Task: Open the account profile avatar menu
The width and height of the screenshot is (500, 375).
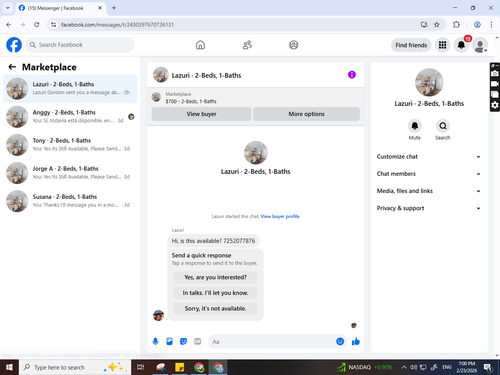Action: [480, 45]
